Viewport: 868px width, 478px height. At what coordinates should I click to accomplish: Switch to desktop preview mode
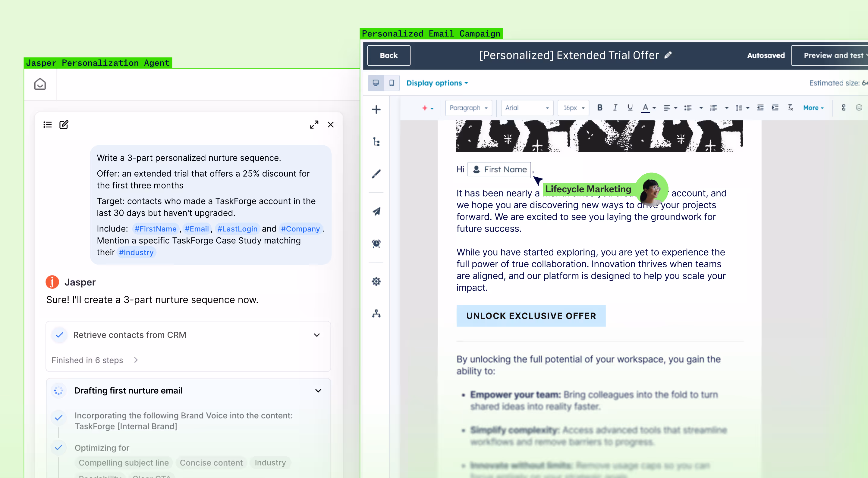376,83
